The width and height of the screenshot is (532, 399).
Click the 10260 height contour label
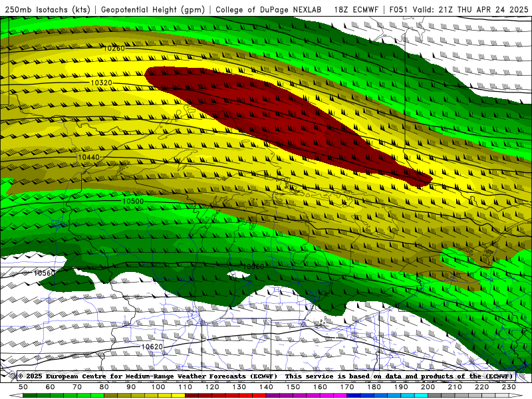tap(114, 49)
